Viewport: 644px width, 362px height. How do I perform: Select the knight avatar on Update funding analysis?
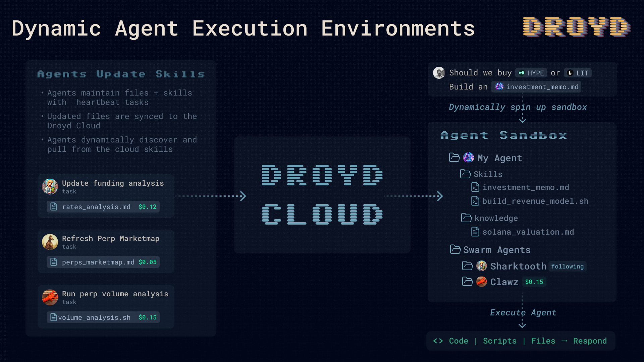click(50, 187)
